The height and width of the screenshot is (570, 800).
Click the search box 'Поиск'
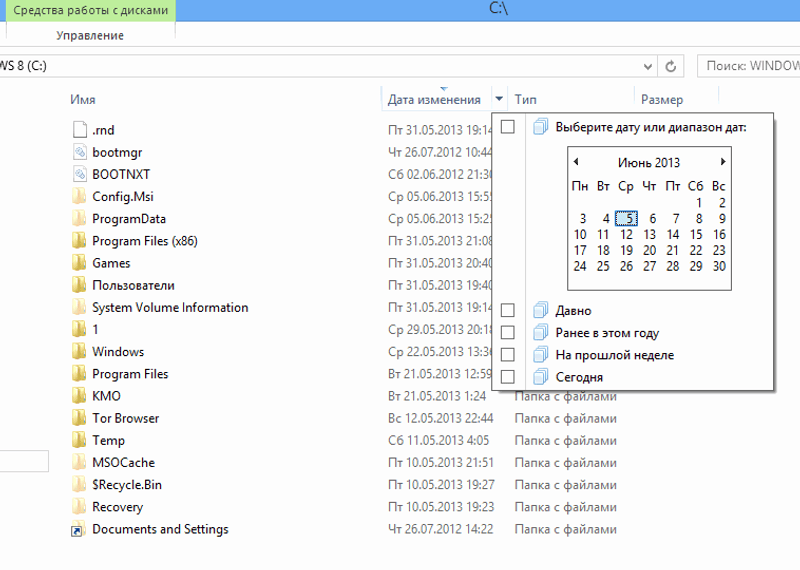point(750,66)
